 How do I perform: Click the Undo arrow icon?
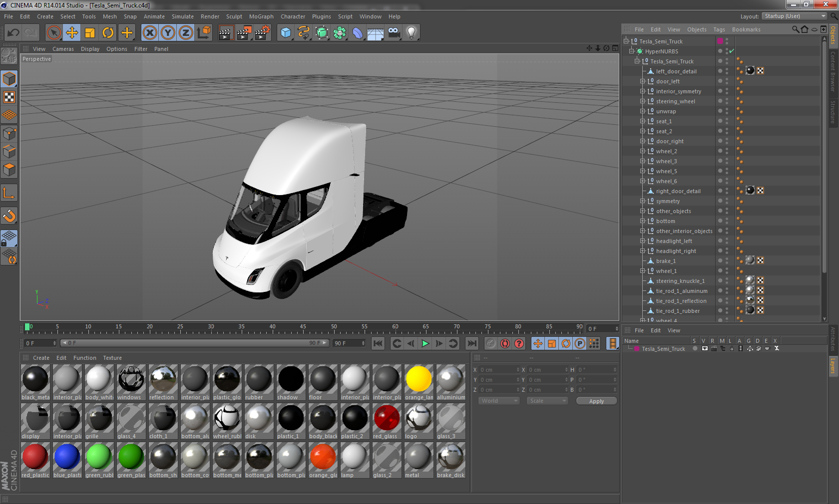[x=13, y=33]
